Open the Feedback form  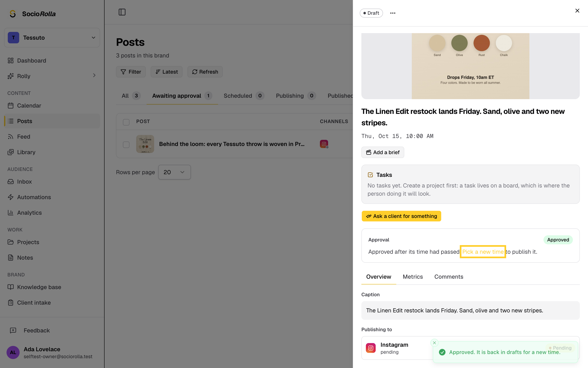52,331
